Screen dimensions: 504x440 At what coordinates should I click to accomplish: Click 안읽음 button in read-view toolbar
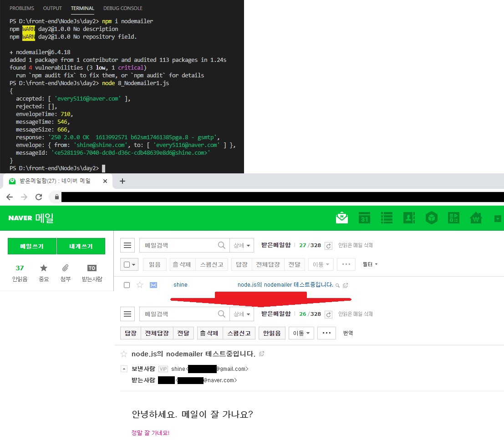(x=272, y=333)
